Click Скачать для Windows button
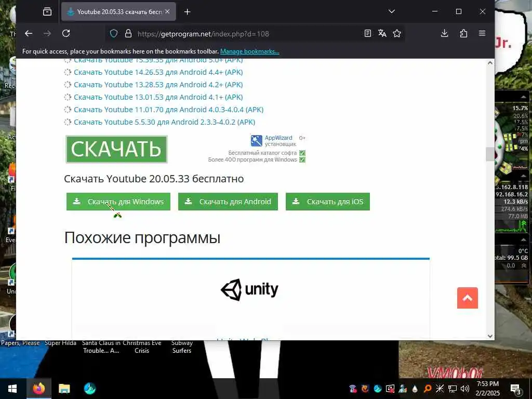The image size is (532, 399). (118, 202)
